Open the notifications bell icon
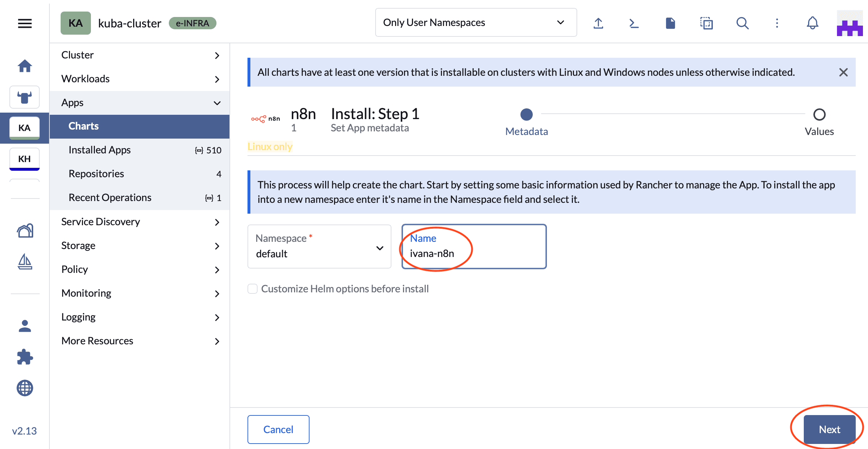Viewport: 868px width, 449px height. tap(812, 23)
